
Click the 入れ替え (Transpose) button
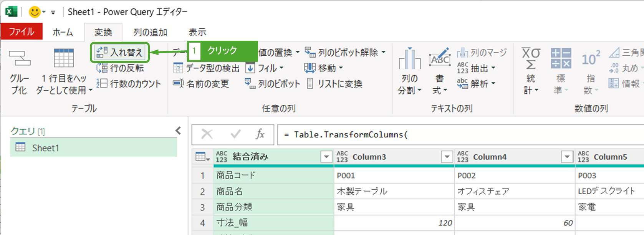[x=119, y=52]
